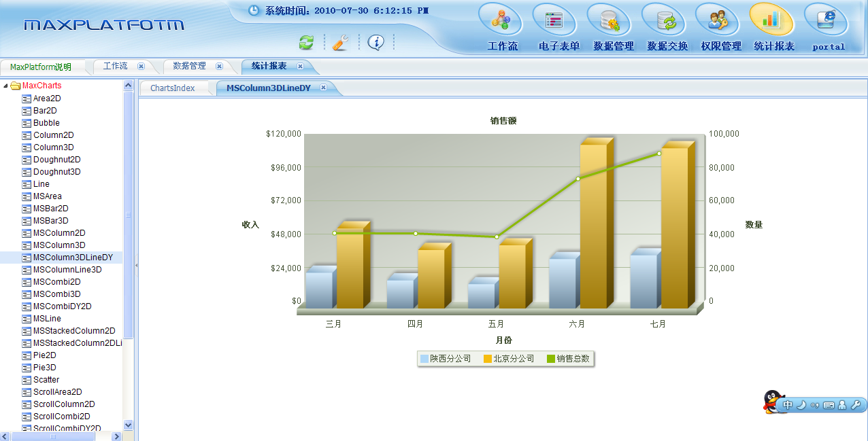The image size is (868, 441).
Task: Close the MSColumn3DLineDY chart tab
Action: click(324, 88)
